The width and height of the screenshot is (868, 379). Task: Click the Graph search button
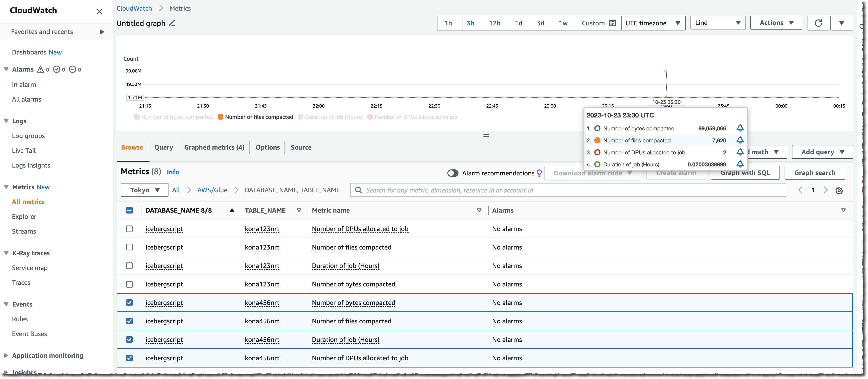click(814, 173)
